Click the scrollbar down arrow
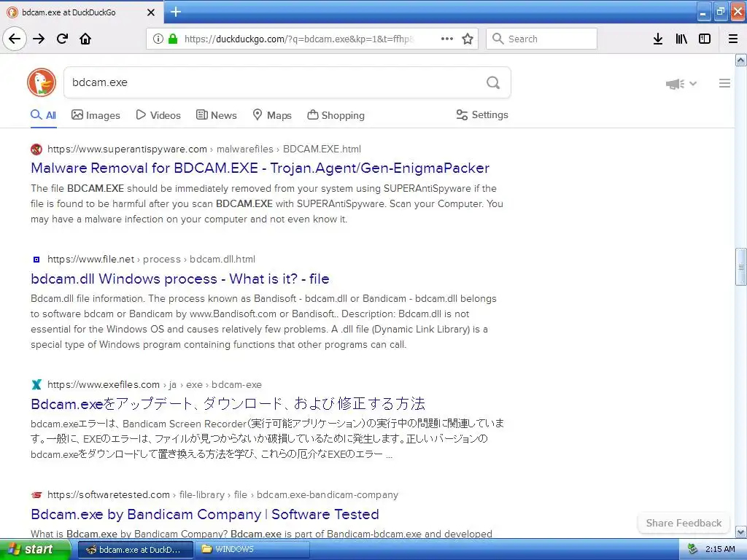Viewport: 747px width, 560px height. 740,532
